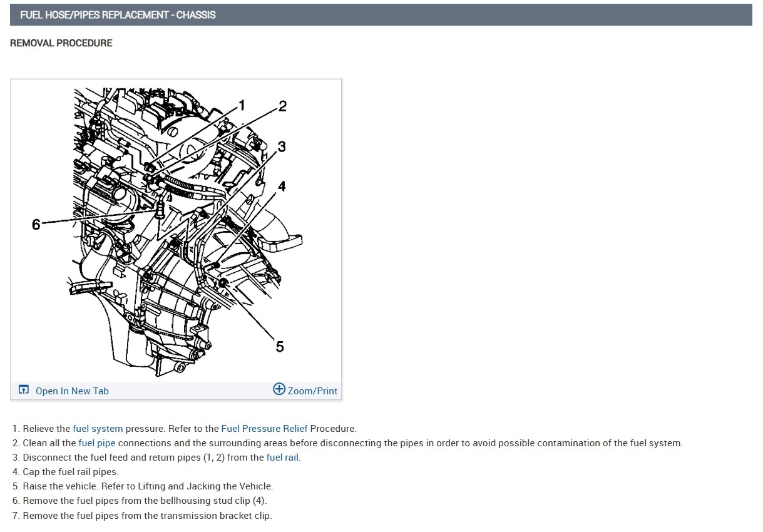
Task: Open the fuel rail link in step 3
Action: tap(283, 458)
